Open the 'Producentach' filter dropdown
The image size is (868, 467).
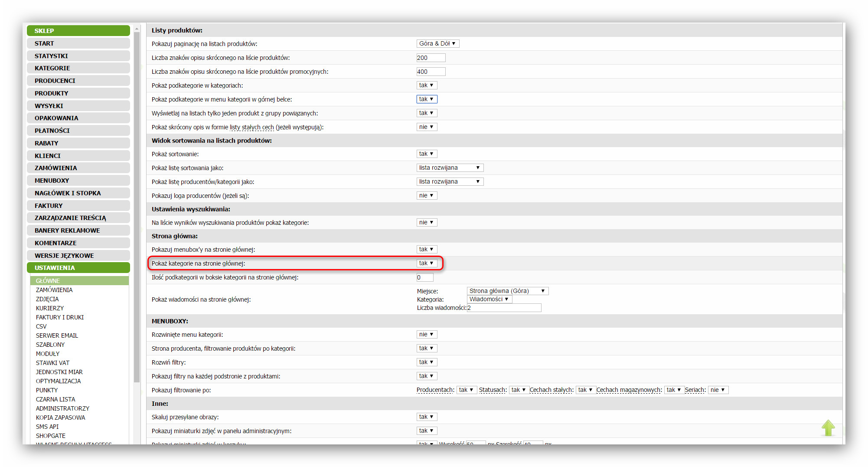[467, 390]
